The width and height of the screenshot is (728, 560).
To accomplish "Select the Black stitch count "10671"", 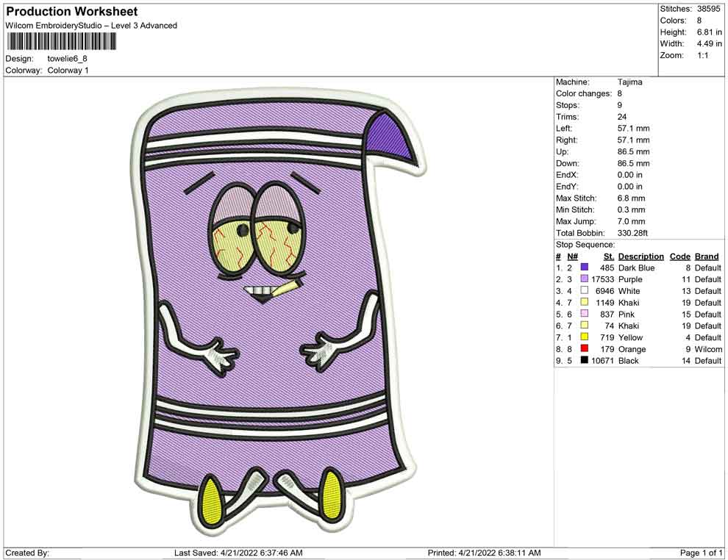I will click(x=602, y=361).
